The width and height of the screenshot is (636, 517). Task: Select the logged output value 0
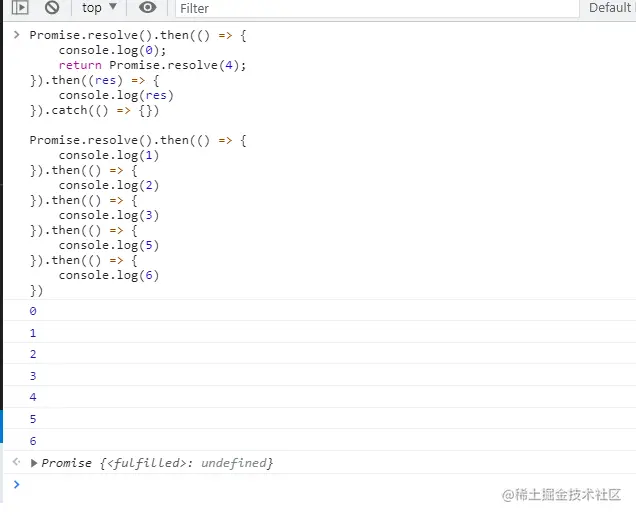tap(33, 311)
